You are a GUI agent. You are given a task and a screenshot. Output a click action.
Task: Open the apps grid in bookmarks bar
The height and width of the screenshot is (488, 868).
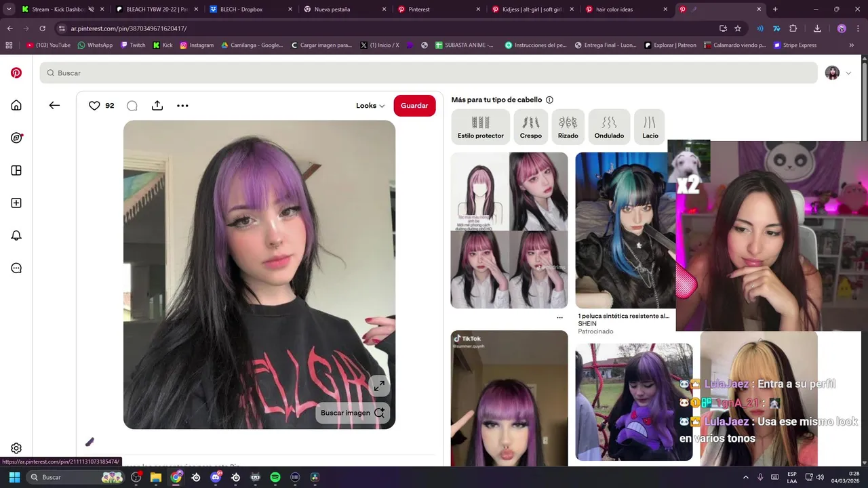point(9,45)
